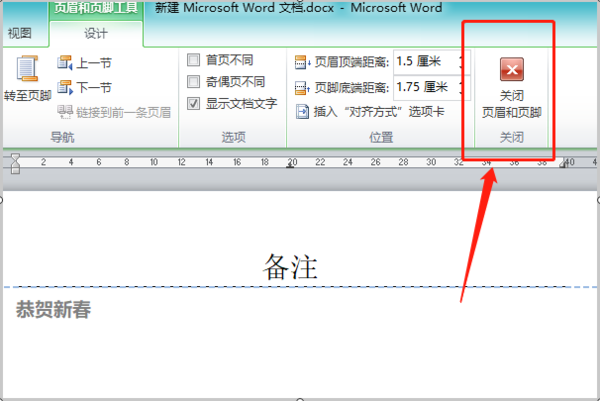Click the greyed 链接到前一条页眉 button
600x401 pixels.
coord(114,112)
